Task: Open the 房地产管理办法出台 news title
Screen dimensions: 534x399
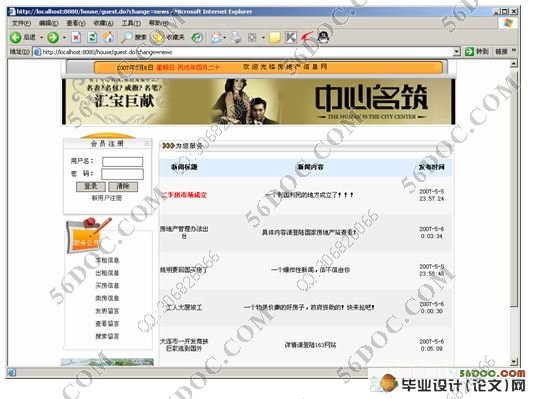Action: point(184,233)
